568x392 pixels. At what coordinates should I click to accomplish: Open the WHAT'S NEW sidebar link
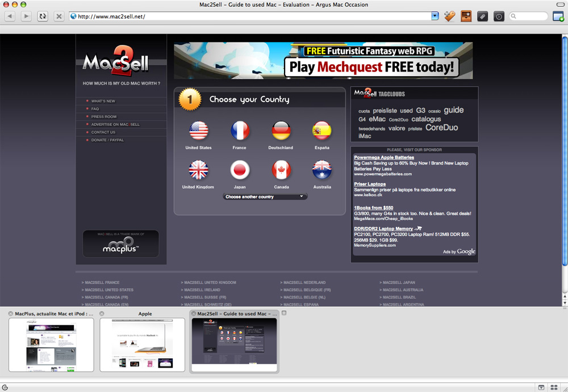pos(103,101)
